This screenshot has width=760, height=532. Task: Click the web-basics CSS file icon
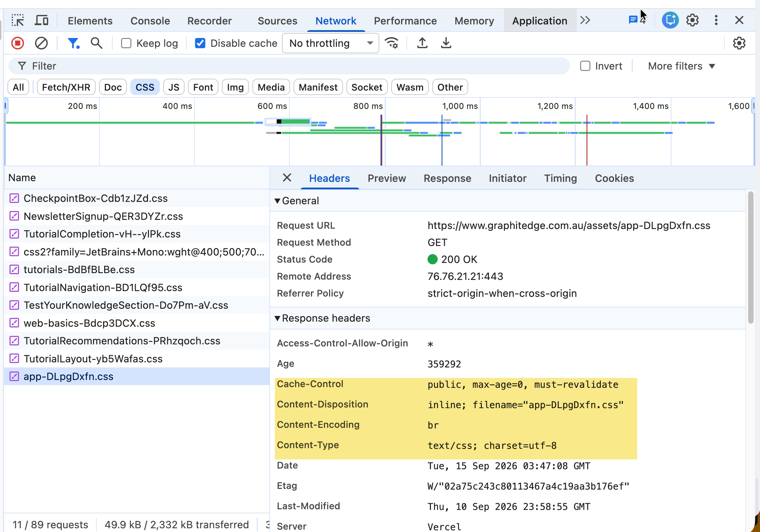[14, 323]
